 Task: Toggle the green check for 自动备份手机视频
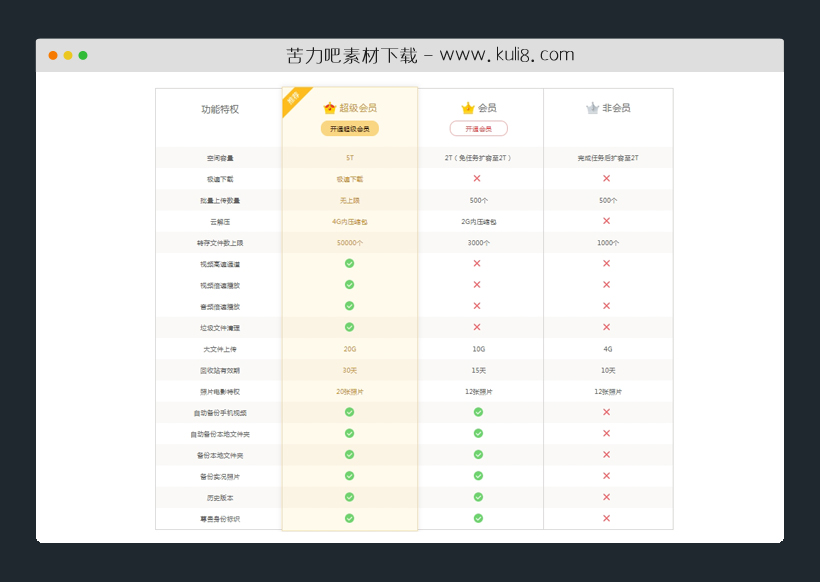(349, 412)
